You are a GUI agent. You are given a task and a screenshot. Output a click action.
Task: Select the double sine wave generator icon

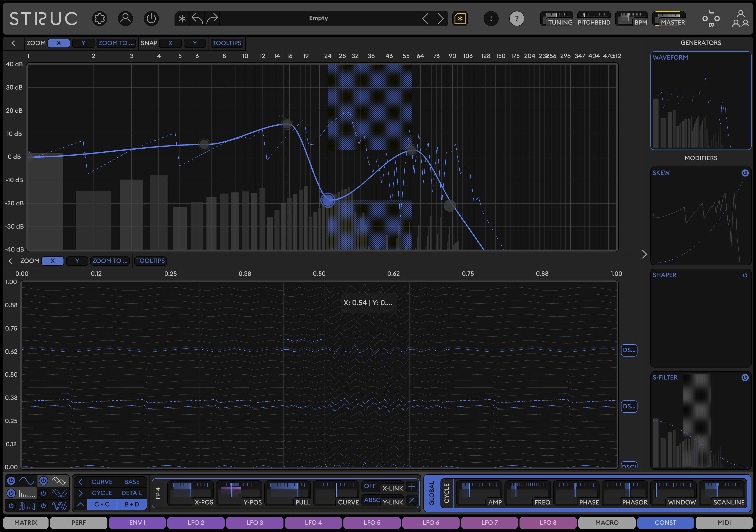[x=59, y=481]
